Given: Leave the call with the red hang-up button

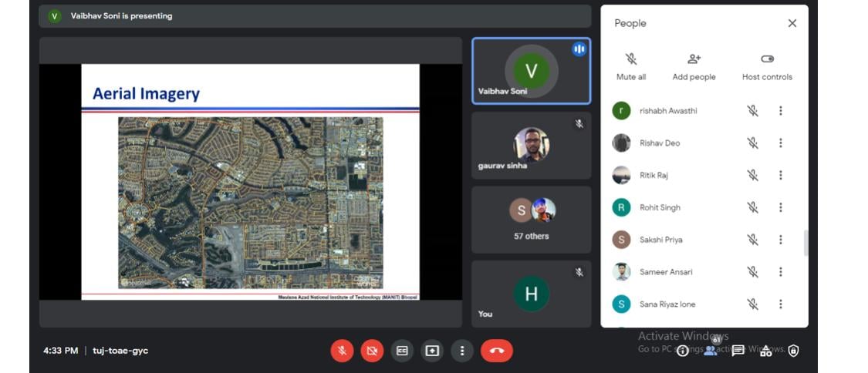Looking at the screenshot, I should 496,351.
